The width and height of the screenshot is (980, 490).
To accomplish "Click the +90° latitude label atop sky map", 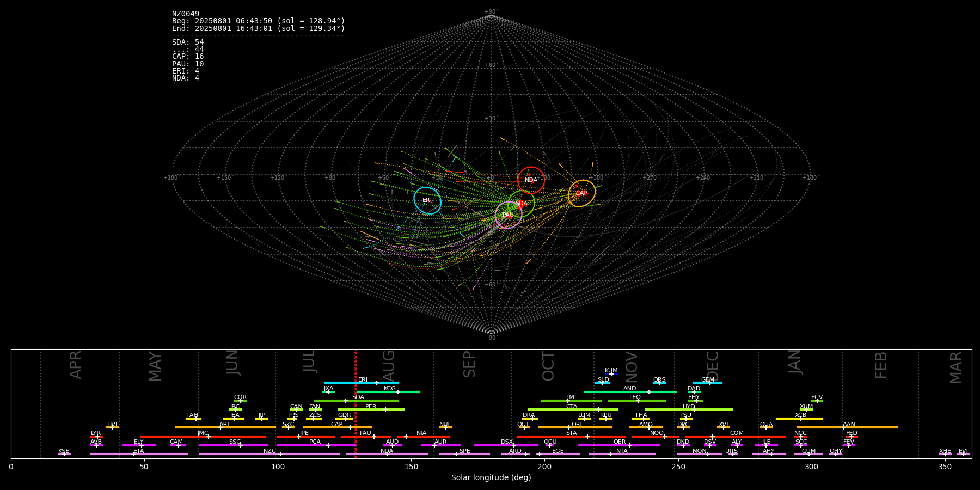I will point(491,12).
